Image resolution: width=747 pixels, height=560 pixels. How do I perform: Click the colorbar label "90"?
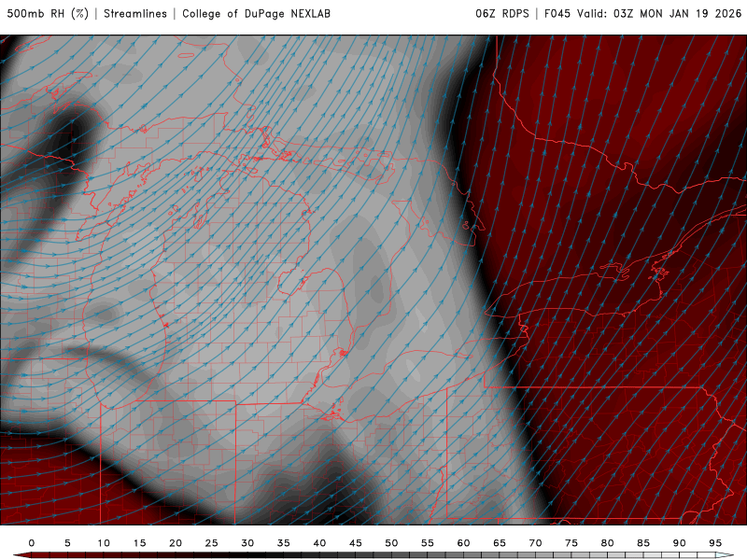pos(680,543)
